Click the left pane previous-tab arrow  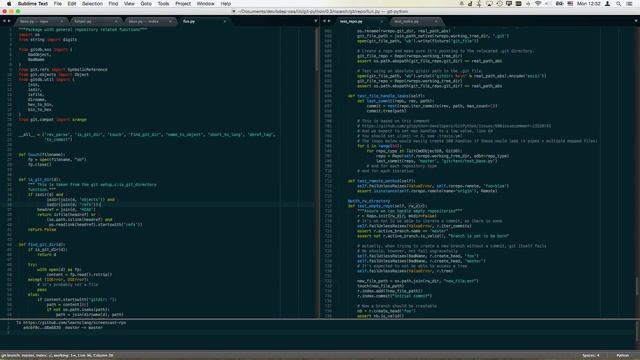pos(4,21)
